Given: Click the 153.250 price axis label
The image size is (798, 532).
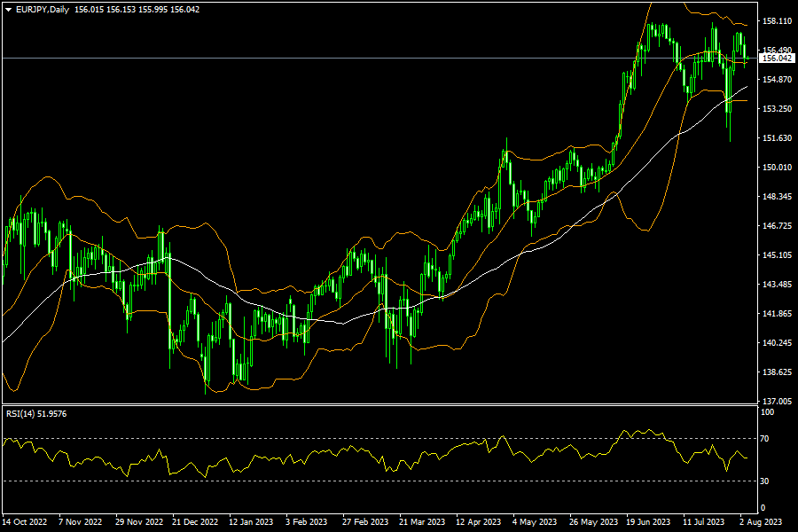Looking at the screenshot, I should pyautogui.click(x=777, y=108).
